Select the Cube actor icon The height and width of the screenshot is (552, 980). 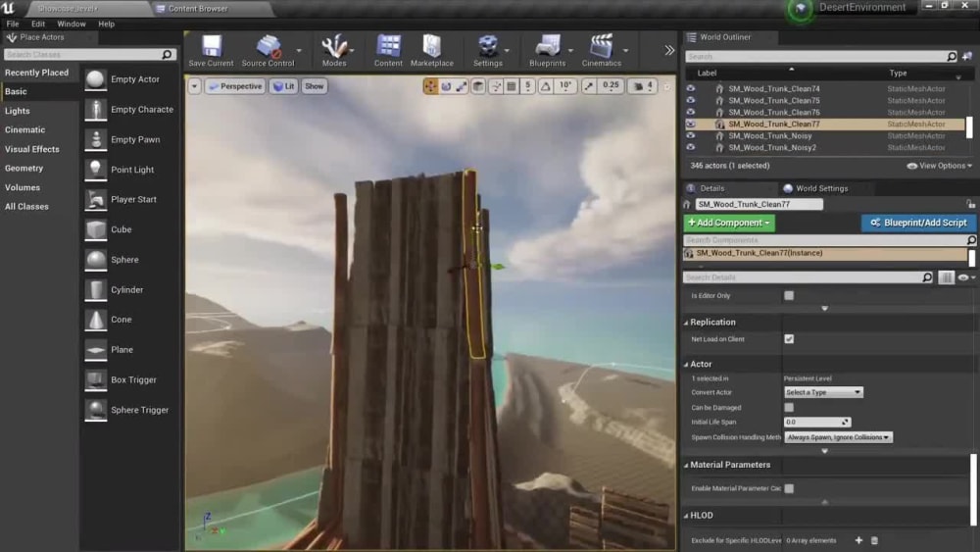(x=96, y=229)
